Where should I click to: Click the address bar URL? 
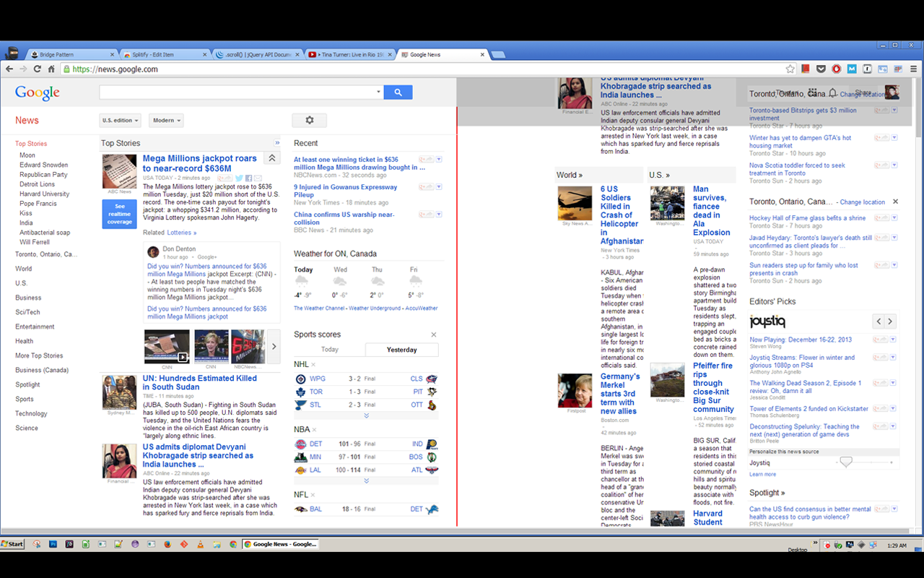[x=115, y=69]
